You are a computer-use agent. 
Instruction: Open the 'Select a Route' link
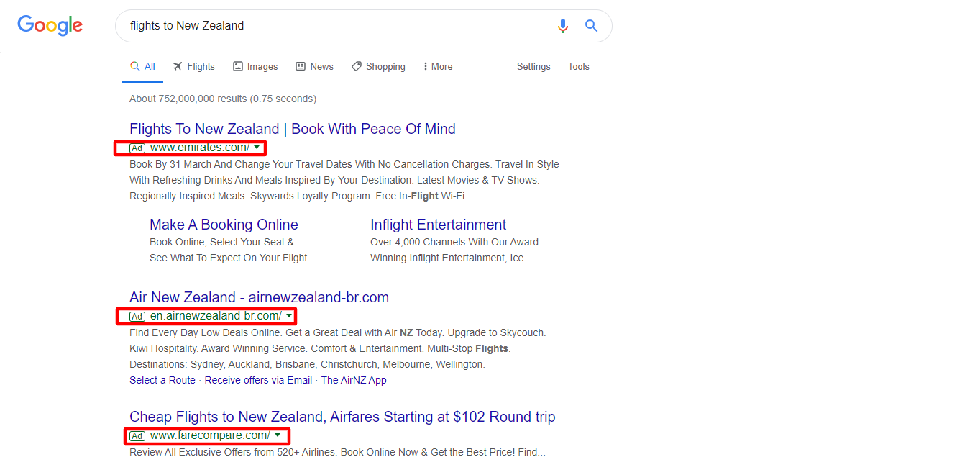(x=162, y=380)
